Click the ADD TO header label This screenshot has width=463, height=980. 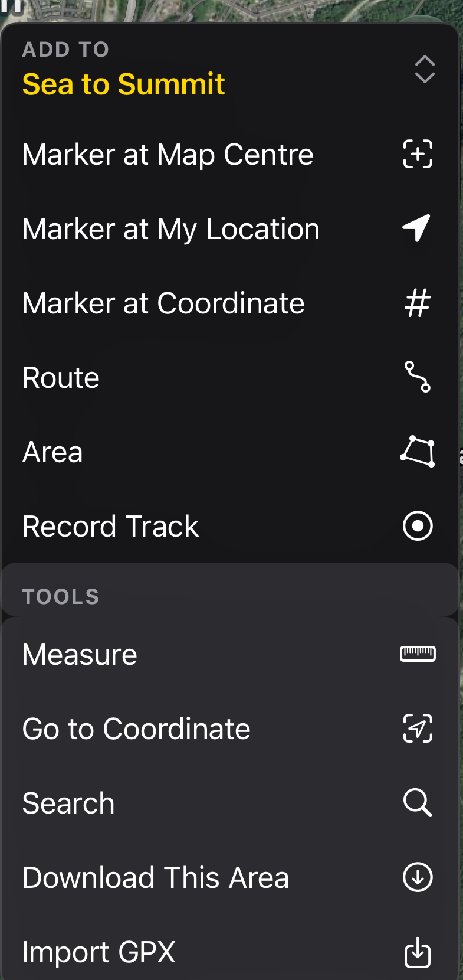click(65, 50)
